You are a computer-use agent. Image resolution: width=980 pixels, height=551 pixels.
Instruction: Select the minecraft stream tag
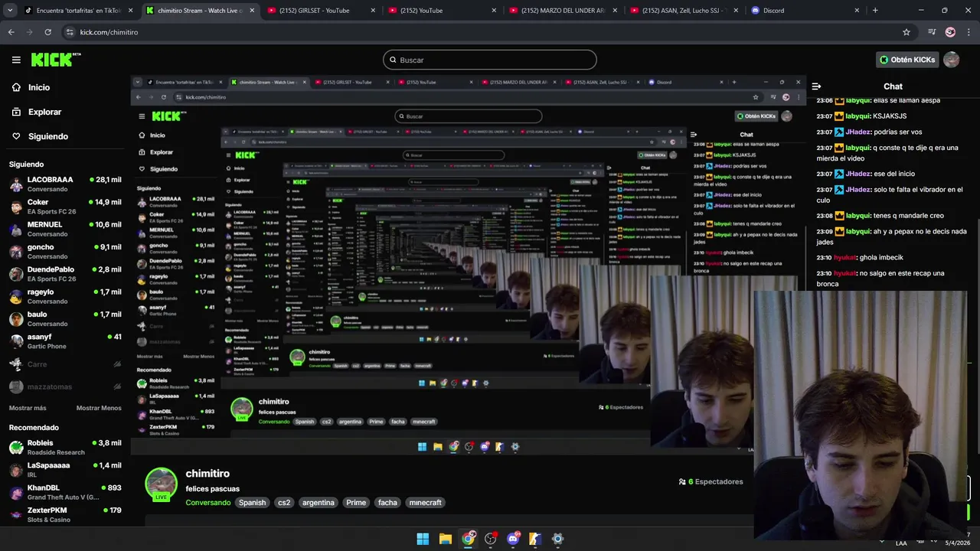[x=425, y=503]
